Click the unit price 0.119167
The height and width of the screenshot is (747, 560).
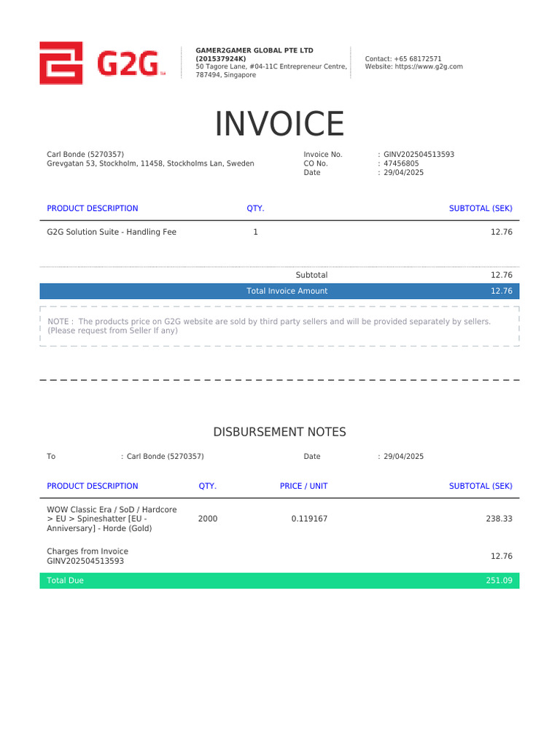309,519
